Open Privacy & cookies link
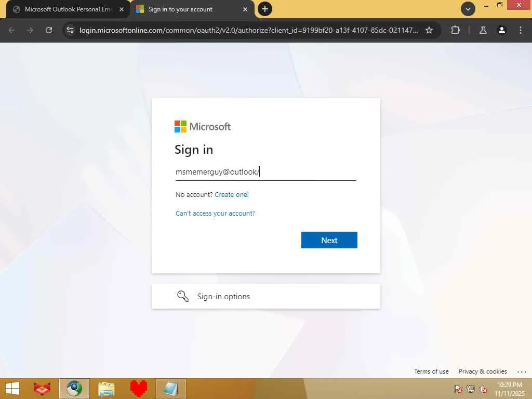 483,371
